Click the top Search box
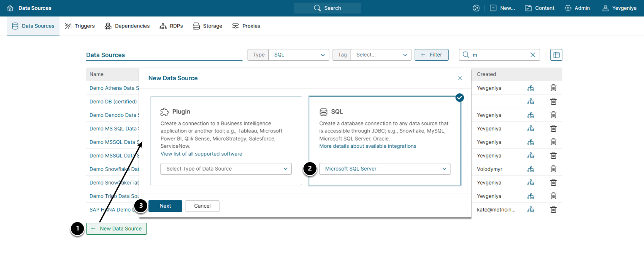This screenshot has width=644, height=263. click(x=327, y=8)
